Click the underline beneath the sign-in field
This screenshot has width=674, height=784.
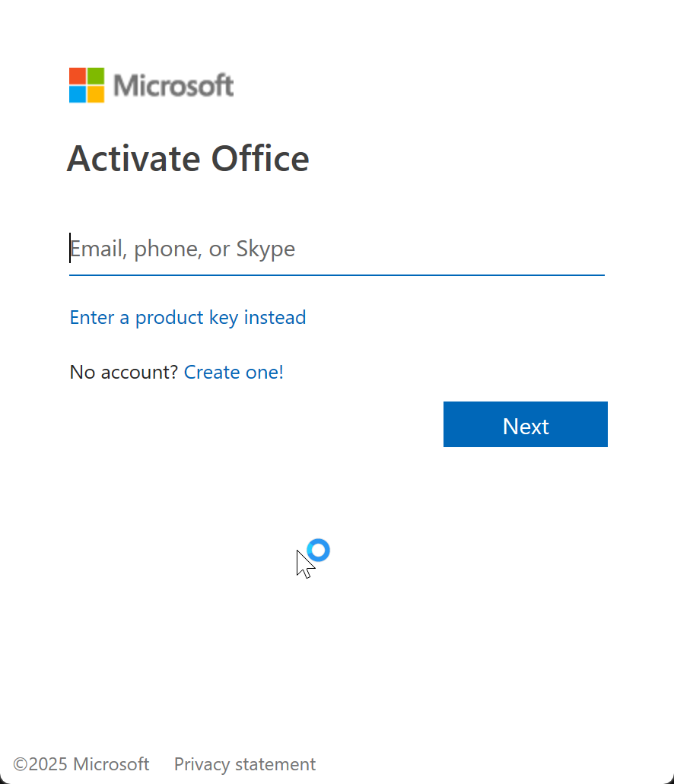[336, 275]
